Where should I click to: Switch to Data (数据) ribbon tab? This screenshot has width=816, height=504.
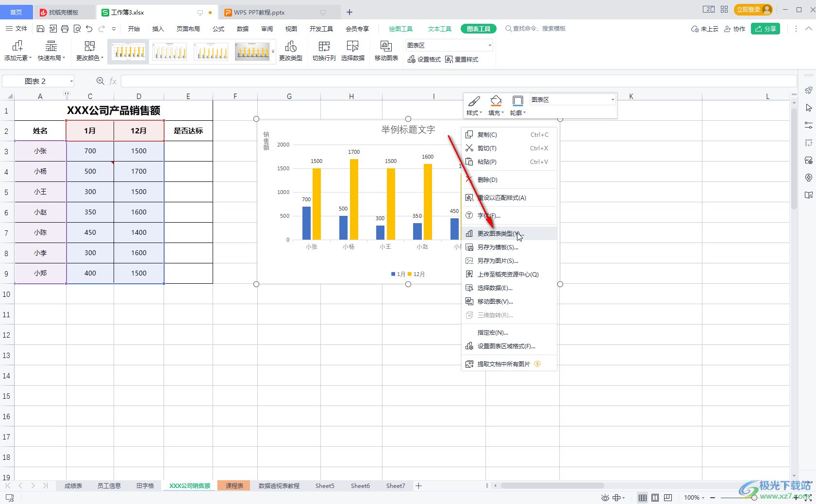click(243, 29)
